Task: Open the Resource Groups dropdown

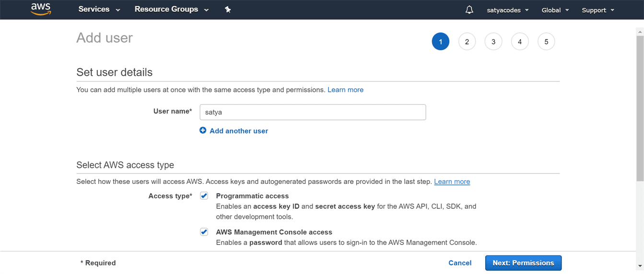Action: point(171,10)
